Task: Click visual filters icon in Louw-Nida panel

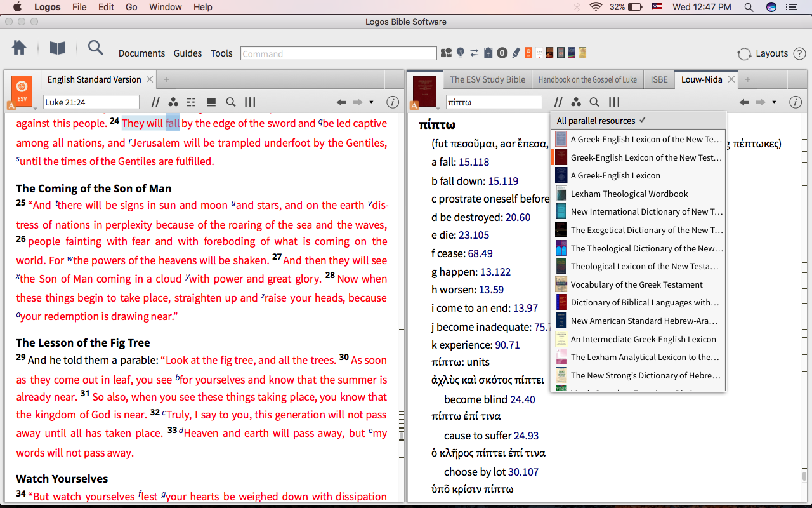Action: click(576, 102)
